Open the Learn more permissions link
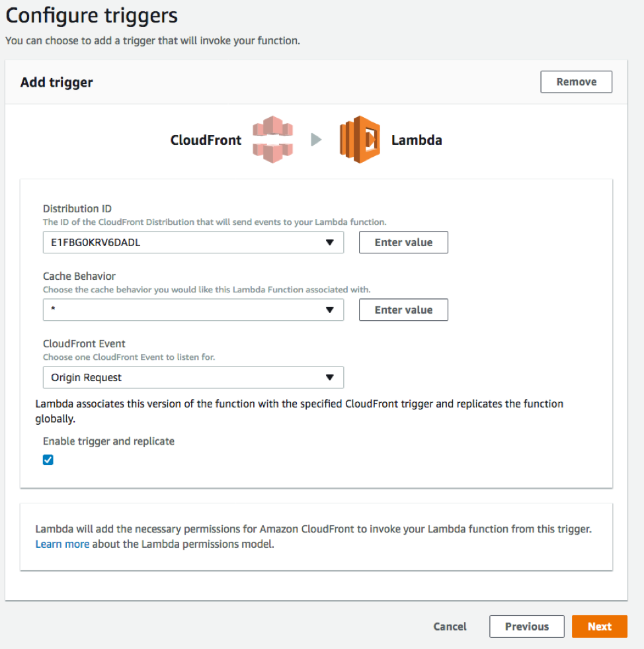This screenshot has height=649, width=644. [x=62, y=544]
